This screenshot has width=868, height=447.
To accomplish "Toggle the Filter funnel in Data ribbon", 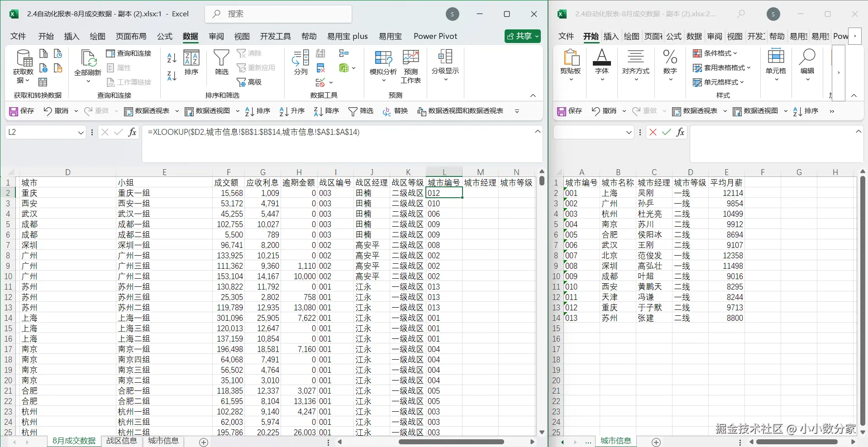I will point(221,62).
